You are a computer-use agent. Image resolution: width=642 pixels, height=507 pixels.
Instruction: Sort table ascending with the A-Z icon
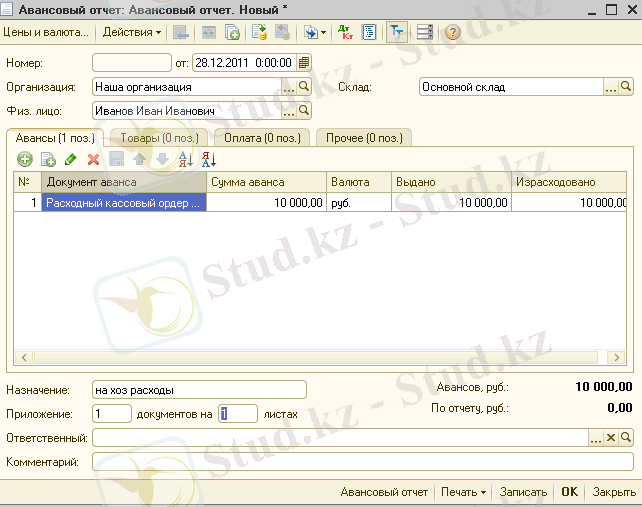point(185,159)
